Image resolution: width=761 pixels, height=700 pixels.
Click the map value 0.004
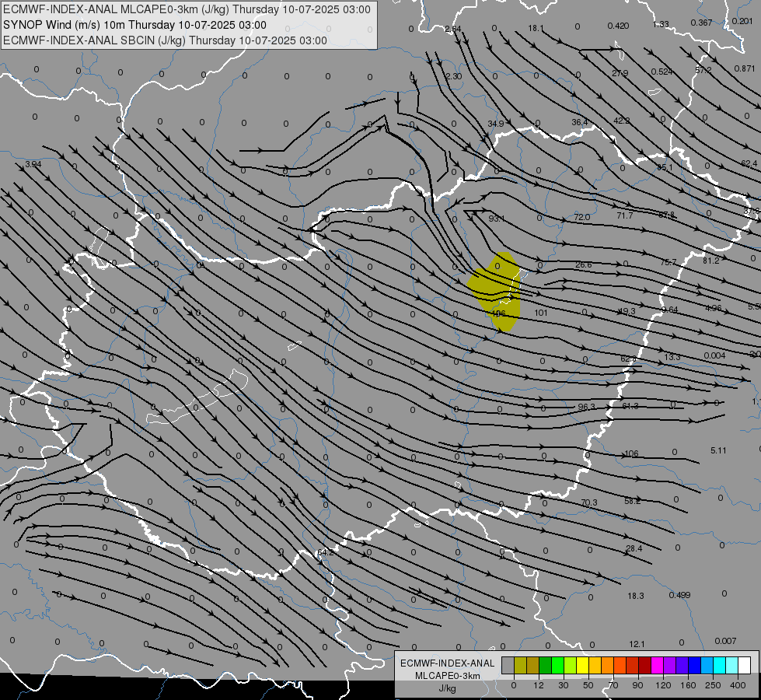coord(714,355)
